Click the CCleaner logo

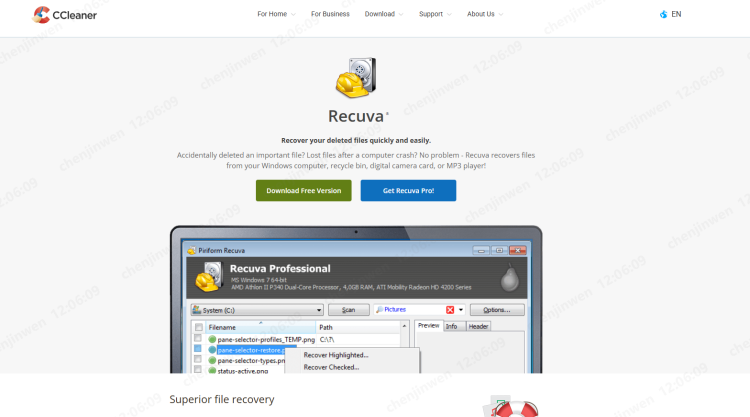coord(65,15)
